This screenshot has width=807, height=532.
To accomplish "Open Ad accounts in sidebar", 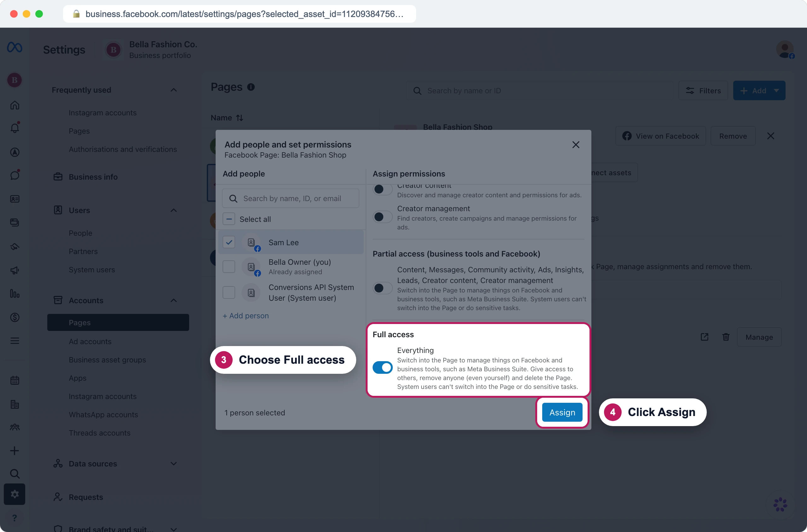I will tap(90, 341).
